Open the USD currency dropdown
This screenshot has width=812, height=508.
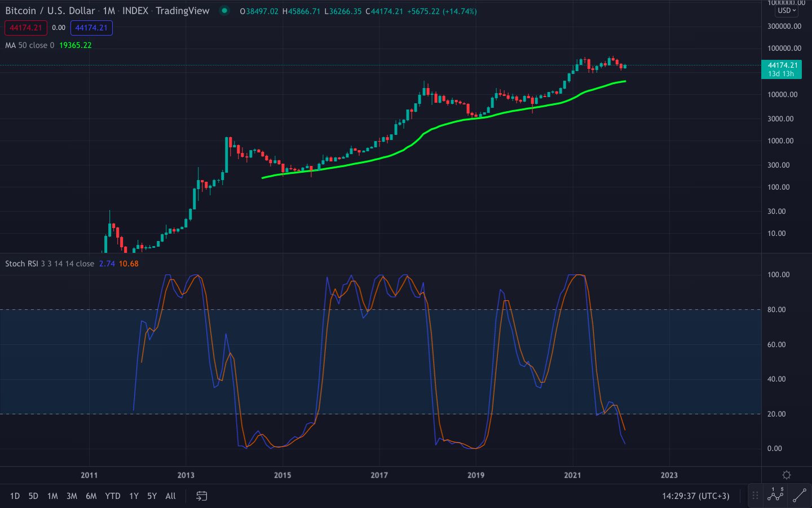click(x=787, y=11)
